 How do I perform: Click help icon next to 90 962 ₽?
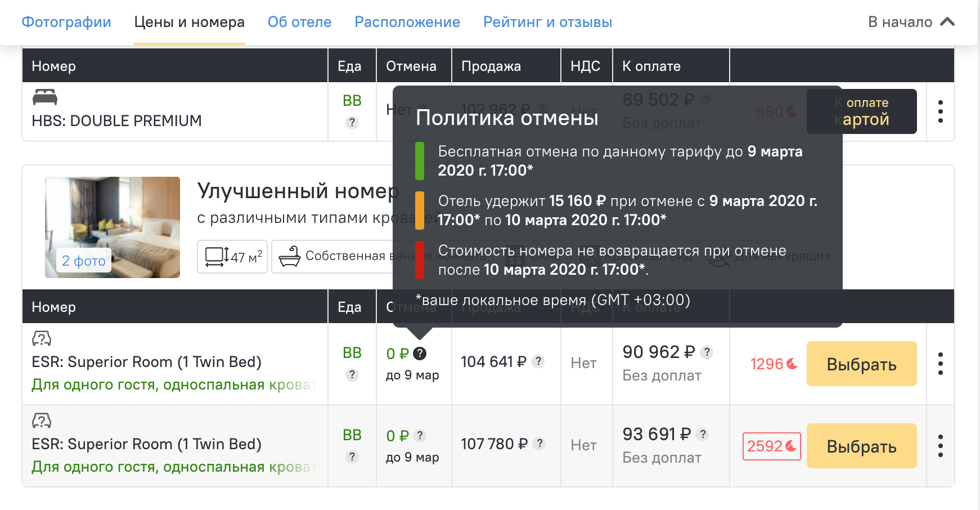click(x=707, y=352)
